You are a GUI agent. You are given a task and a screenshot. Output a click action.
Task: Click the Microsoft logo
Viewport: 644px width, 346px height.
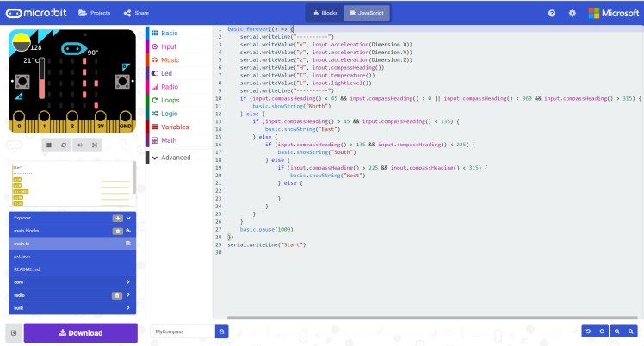click(614, 13)
